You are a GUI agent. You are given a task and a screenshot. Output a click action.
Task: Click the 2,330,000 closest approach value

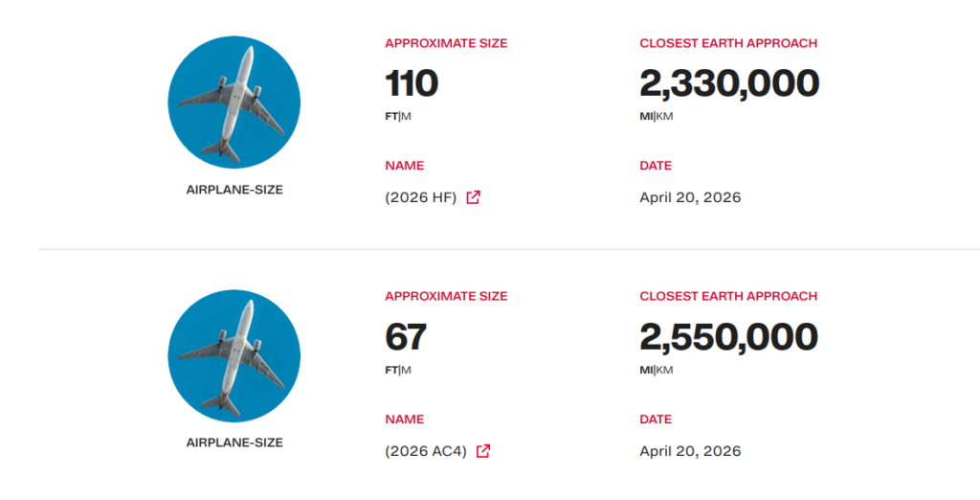pos(729,84)
